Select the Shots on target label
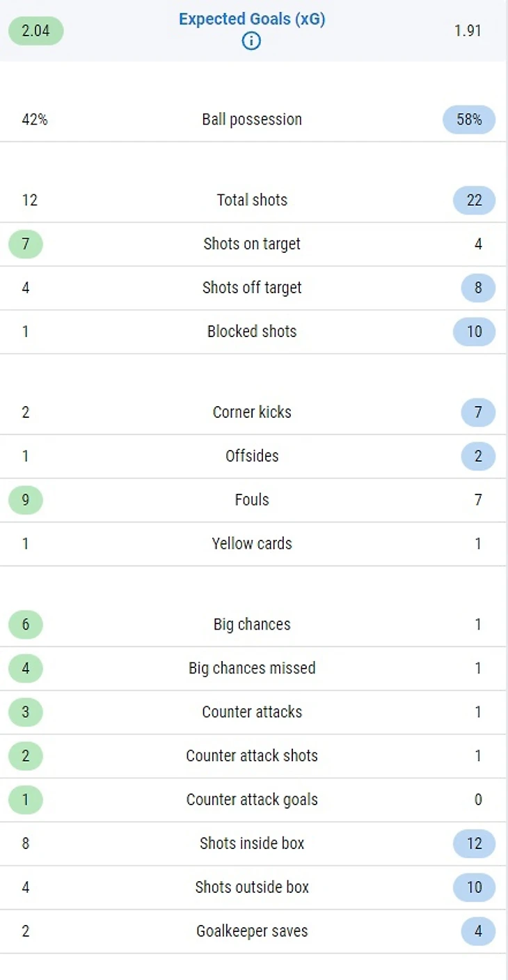The width and height of the screenshot is (508, 980). tap(252, 244)
